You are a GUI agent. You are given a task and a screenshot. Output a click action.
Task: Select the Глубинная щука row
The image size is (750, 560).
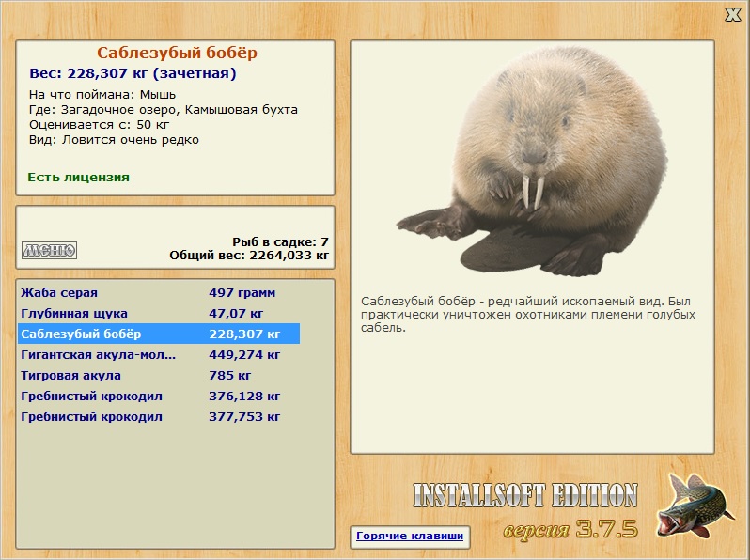[159, 313]
